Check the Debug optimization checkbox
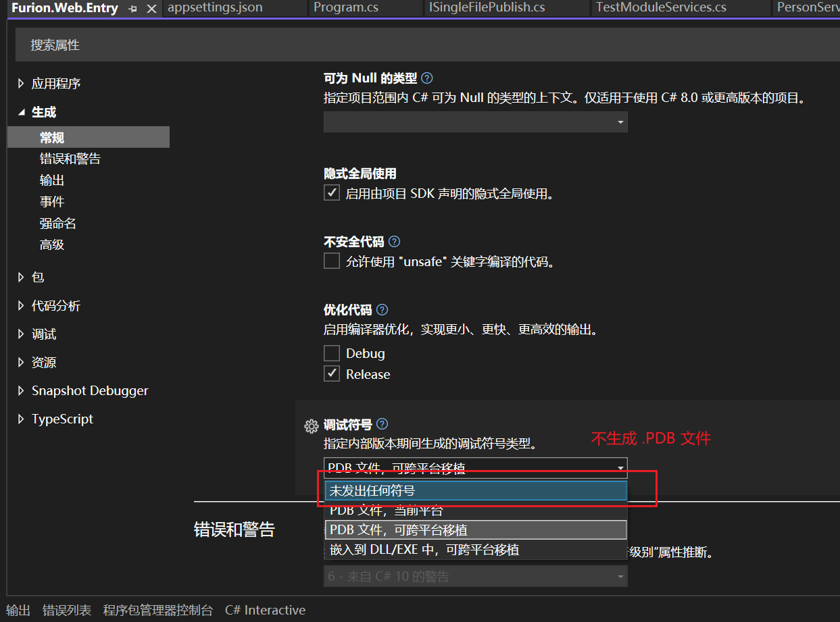 (x=332, y=353)
